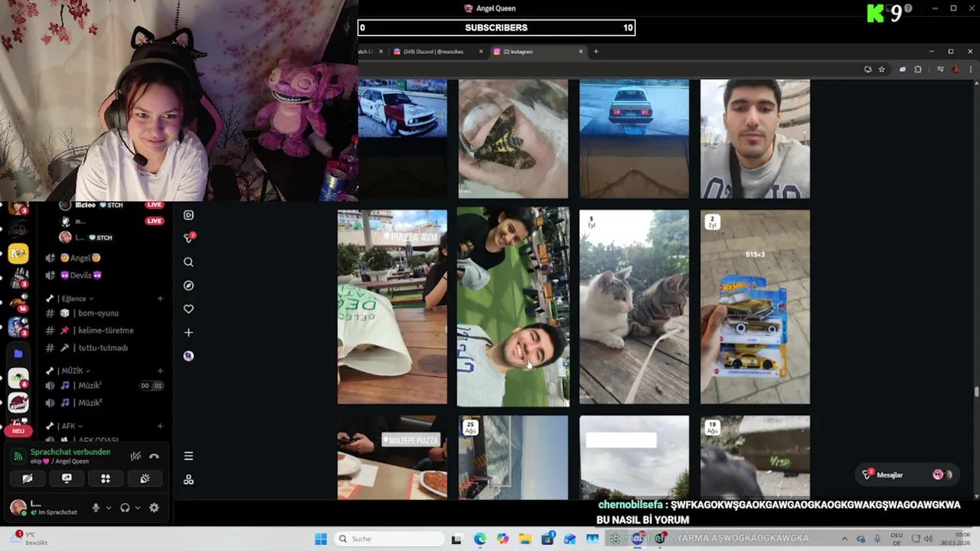Switch to the Instagram browser tab
The image size is (980, 551).
coord(538,51)
